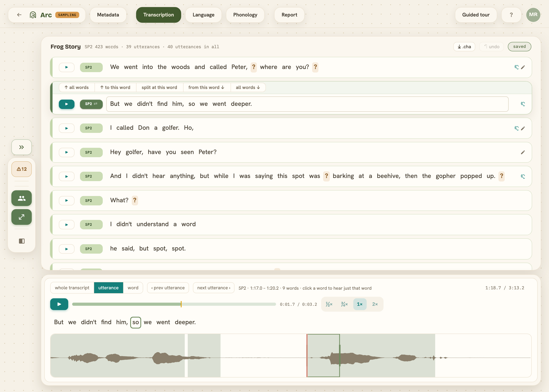This screenshot has height=392, width=549.
Task: Go to next utterance
Action: tap(213, 288)
